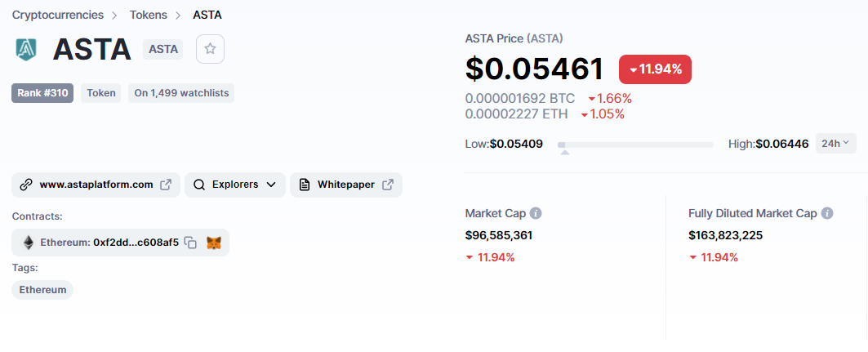Click the Market Cap info icon
This screenshot has height=352, width=868.
click(536, 213)
